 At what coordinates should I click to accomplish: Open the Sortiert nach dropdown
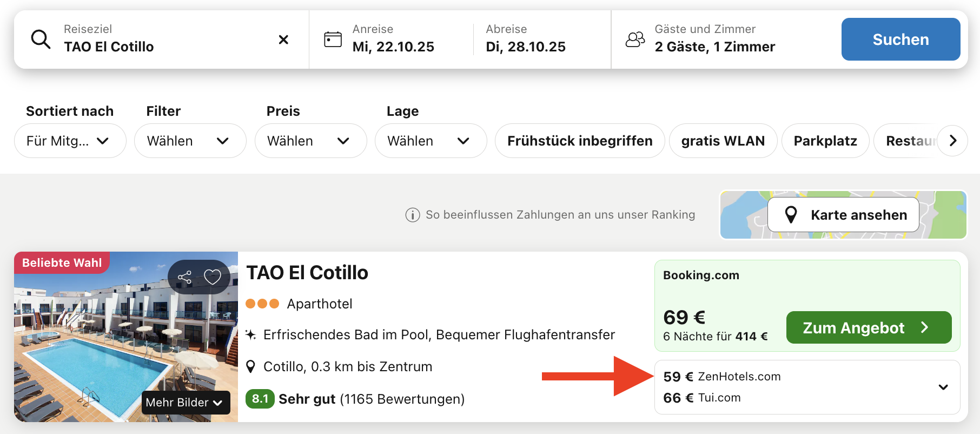[70, 141]
